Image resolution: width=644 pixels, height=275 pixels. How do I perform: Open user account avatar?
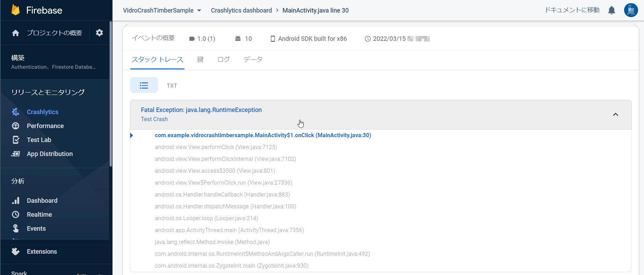(x=631, y=10)
